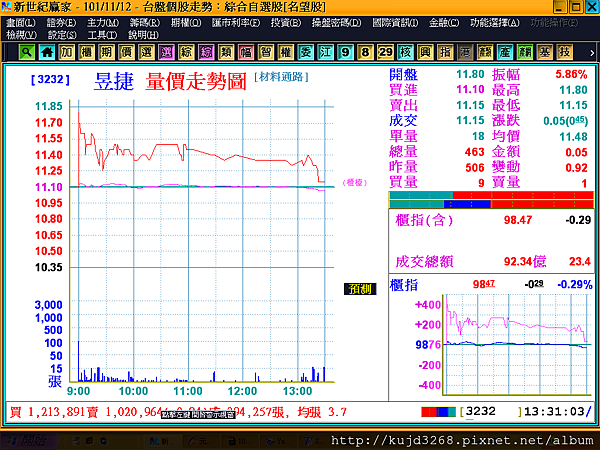Click the Windows 開始 Start button
This screenshot has width=600, height=450.
30,441
